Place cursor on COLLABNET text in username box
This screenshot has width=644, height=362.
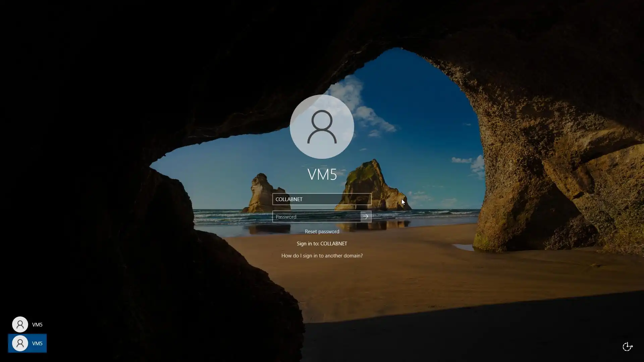click(x=289, y=199)
